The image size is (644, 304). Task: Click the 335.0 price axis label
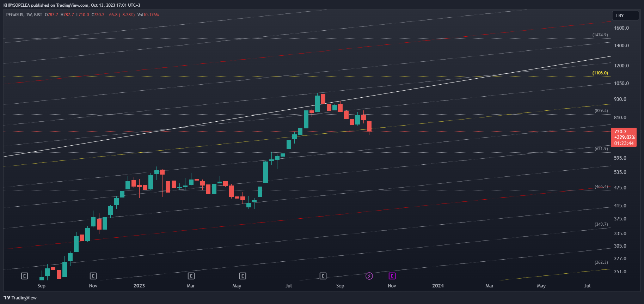[x=620, y=233]
